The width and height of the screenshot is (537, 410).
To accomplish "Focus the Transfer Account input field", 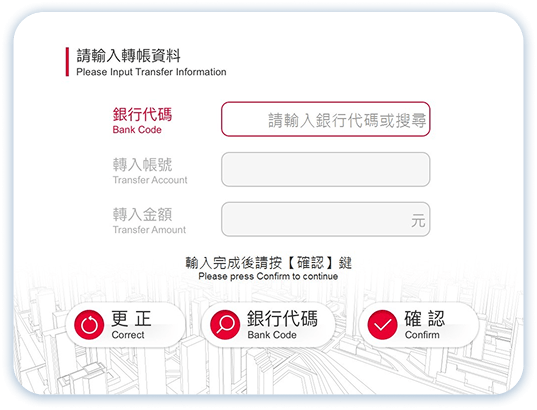I will click(x=325, y=170).
